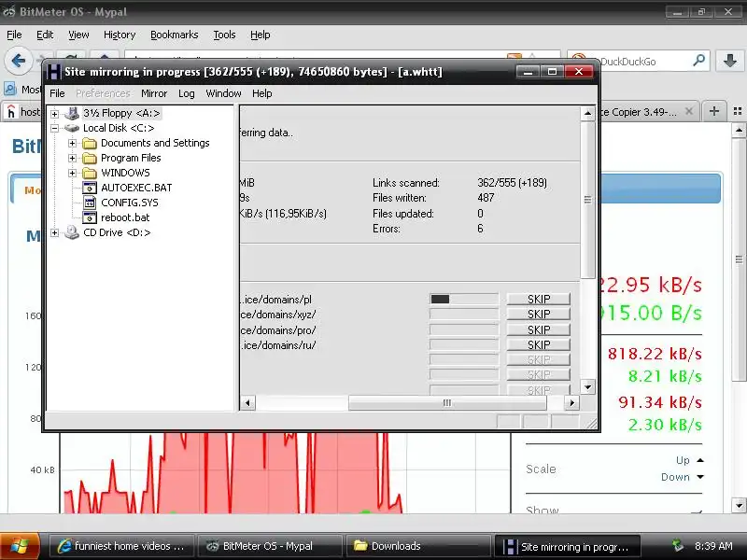Click the DuckDuckGo search magnifier icon
This screenshot has height=560, width=747.
(698, 61)
